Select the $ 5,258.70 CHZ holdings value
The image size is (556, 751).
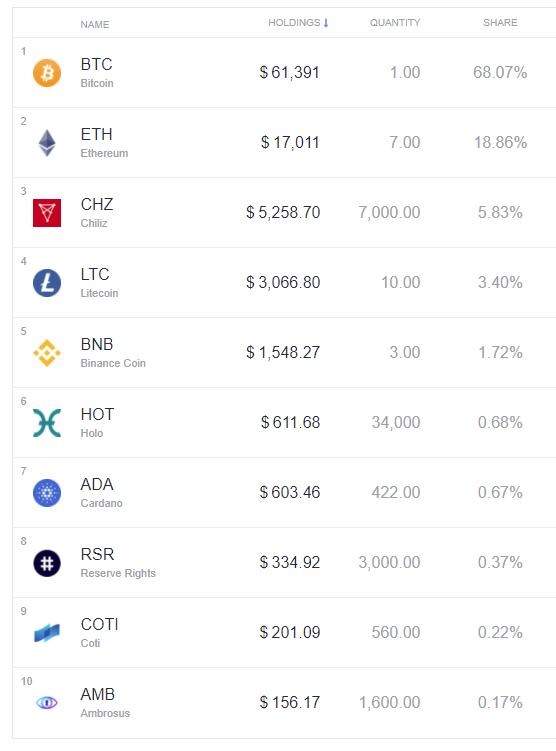pos(283,212)
